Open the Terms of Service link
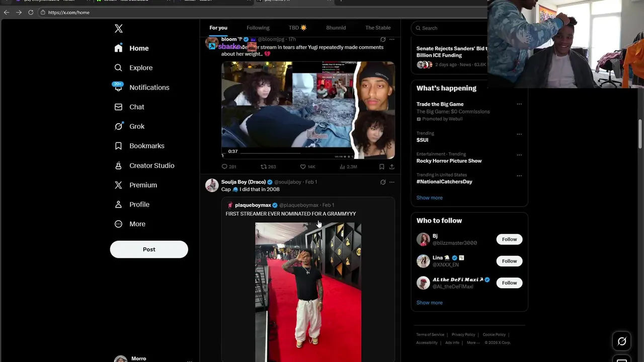644x362 pixels. coord(430,335)
